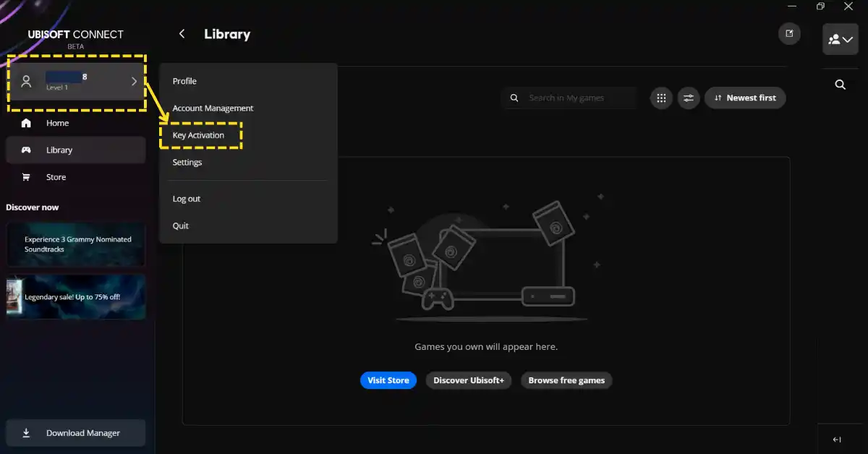The image size is (868, 454).
Task: Click the Visit Store button
Action: [x=388, y=380]
